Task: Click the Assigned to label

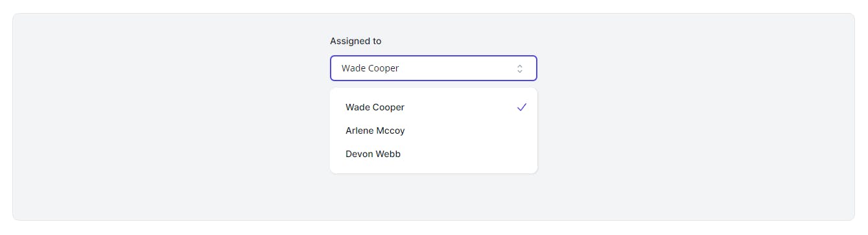Action: coord(355,41)
